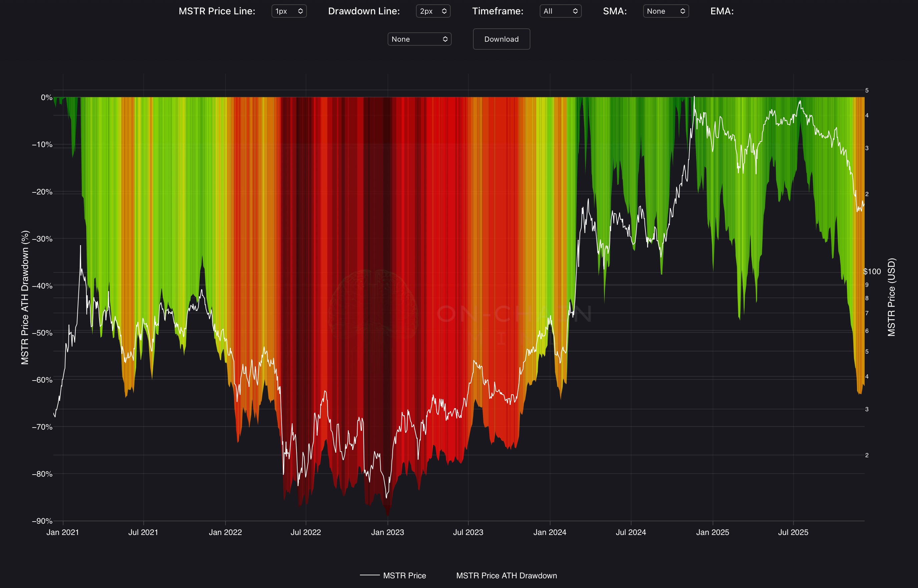
Task: Click the −50% tick on drawdown axis
Action: pyautogui.click(x=42, y=333)
